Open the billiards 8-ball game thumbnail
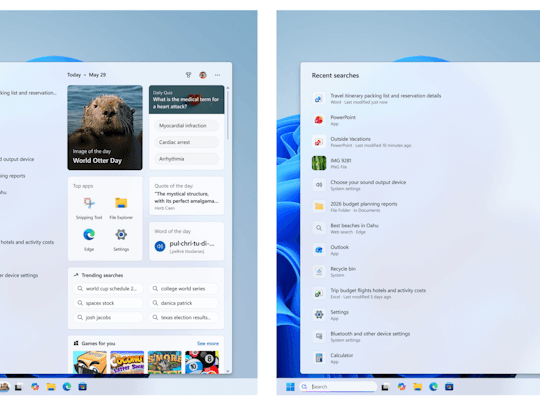This screenshot has width=540, height=405. point(202,362)
